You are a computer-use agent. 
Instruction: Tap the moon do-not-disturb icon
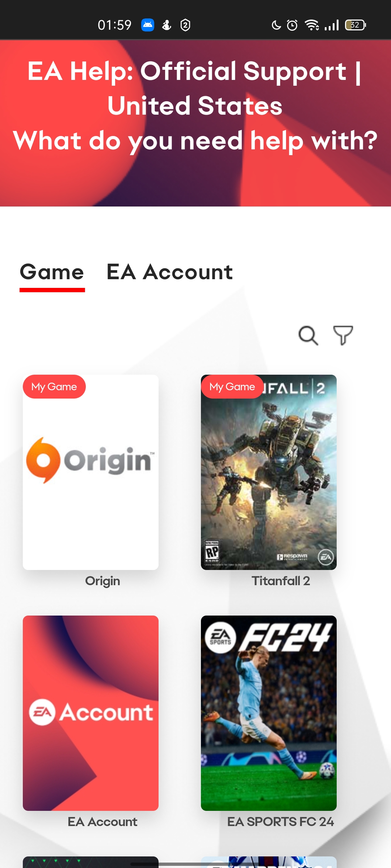pyautogui.click(x=276, y=25)
